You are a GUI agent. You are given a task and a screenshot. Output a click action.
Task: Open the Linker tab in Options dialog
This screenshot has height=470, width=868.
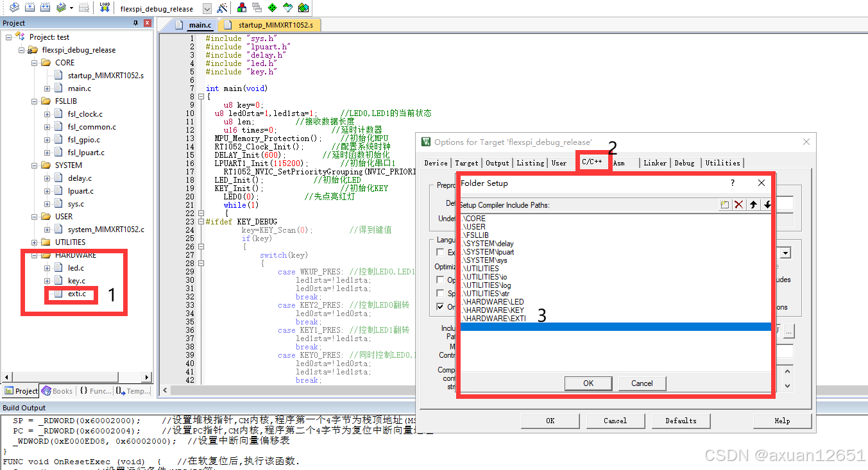tap(655, 163)
